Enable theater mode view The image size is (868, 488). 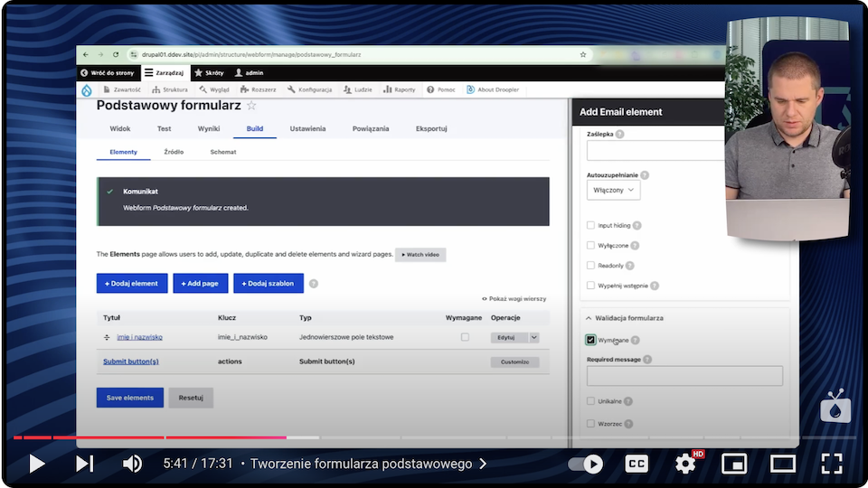[782, 464]
